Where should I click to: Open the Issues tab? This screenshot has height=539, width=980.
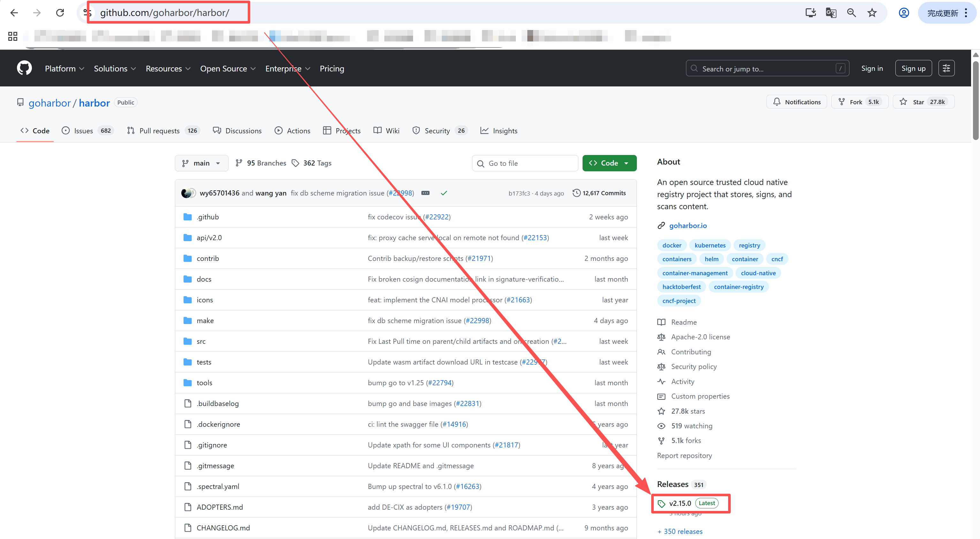87,131
